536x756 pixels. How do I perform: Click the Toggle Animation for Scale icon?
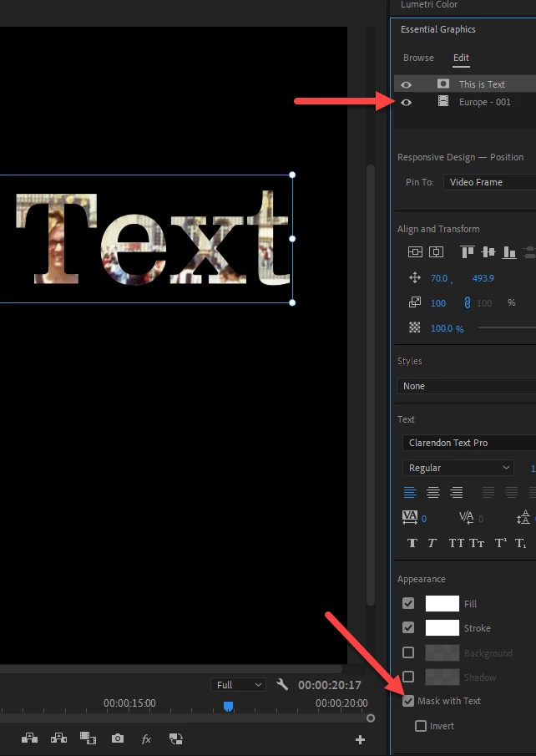click(415, 302)
